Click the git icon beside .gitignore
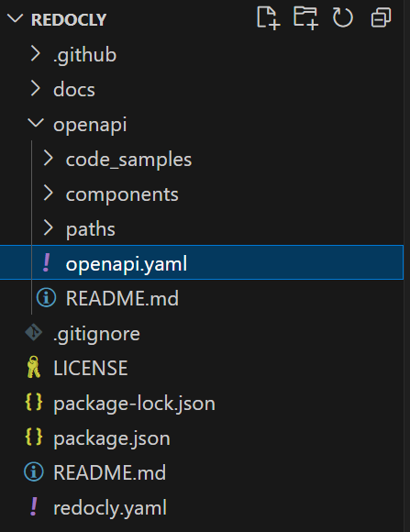This screenshot has width=410, height=532. (x=34, y=333)
